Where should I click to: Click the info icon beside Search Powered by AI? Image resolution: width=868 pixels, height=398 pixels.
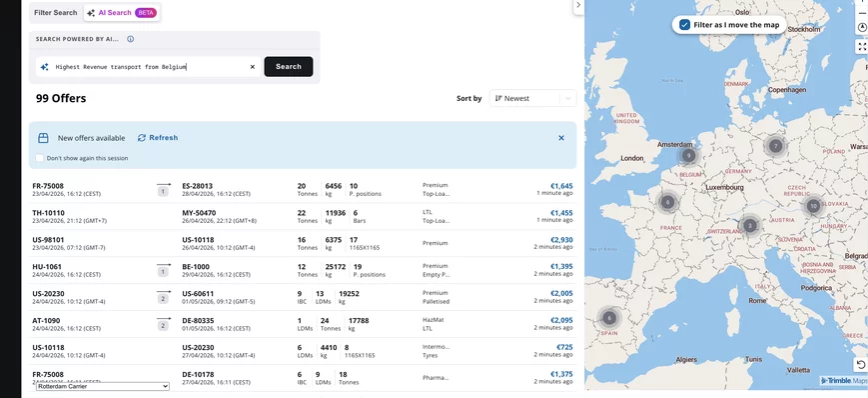[130, 39]
